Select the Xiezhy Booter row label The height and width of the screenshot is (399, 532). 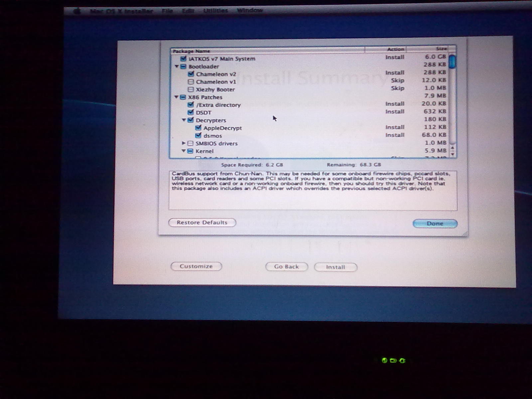coord(215,89)
